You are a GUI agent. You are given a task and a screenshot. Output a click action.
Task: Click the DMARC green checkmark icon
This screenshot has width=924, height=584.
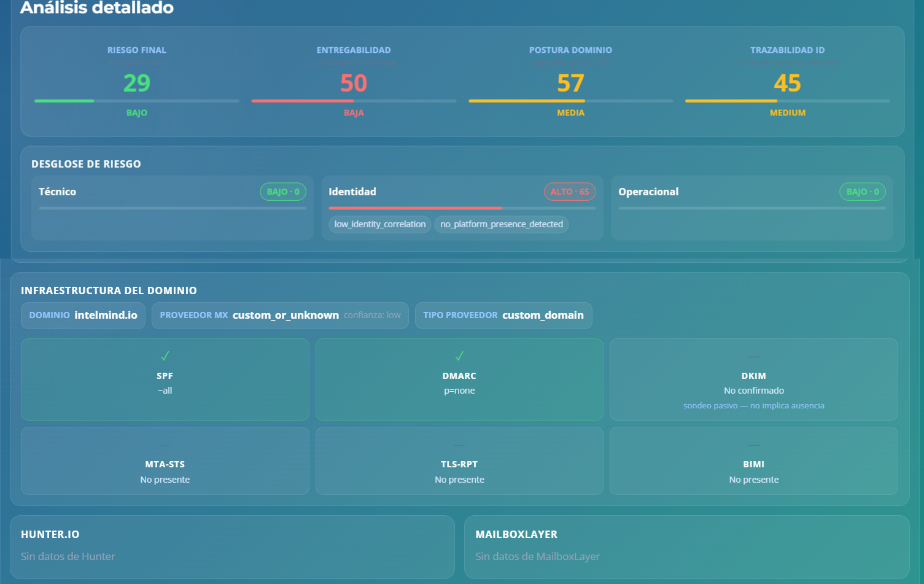point(459,356)
